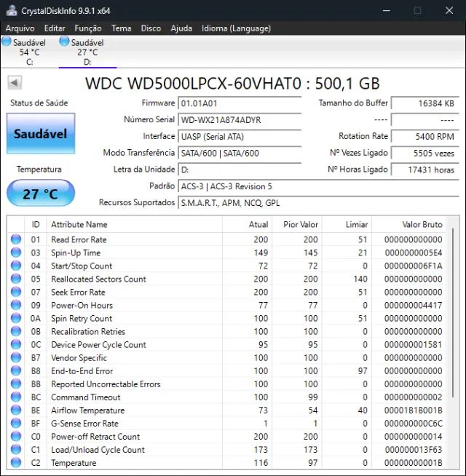Screen dimensions: 466x476
Task: Click the Pior Valor column header
Action: click(x=297, y=224)
